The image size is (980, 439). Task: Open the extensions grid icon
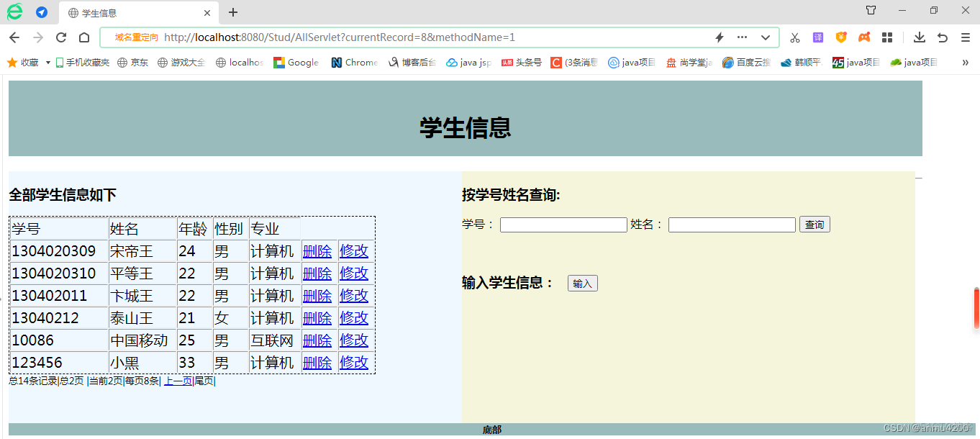pos(886,37)
